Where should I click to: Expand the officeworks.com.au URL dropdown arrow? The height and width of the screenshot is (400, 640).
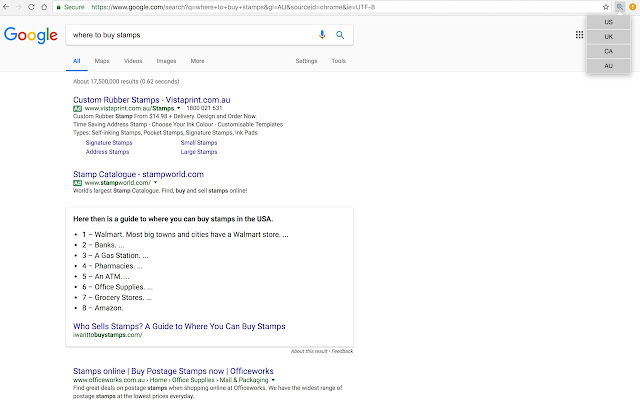tap(273, 380)
